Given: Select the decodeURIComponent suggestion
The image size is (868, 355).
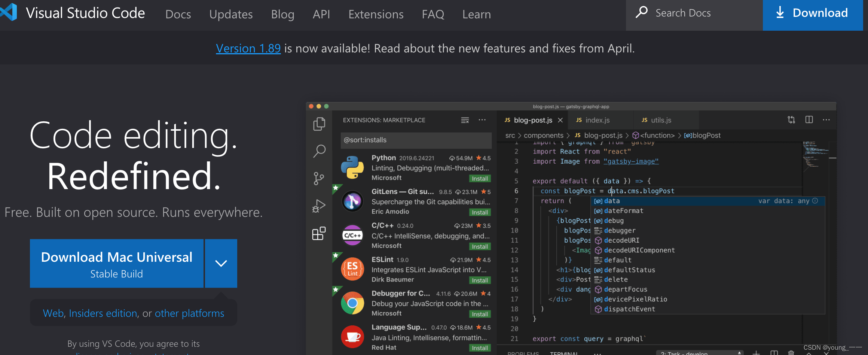Looking at the screenshot, I should (708, 250).
